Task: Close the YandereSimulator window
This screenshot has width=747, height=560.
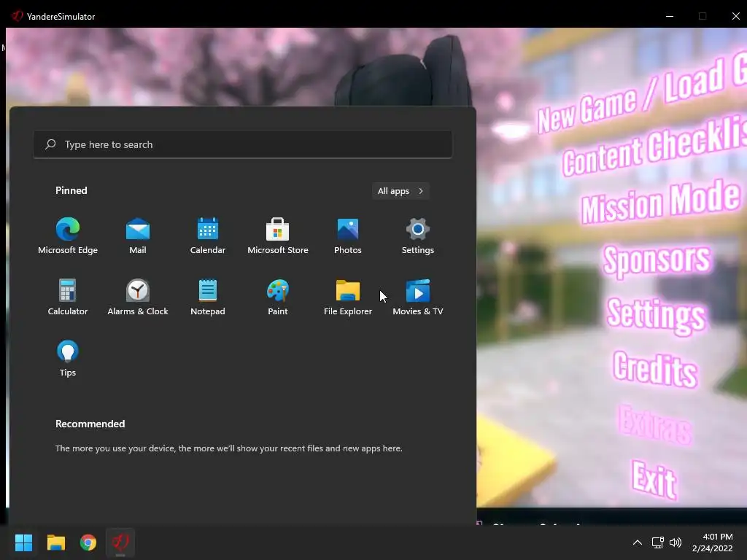Action: (735, 16)
